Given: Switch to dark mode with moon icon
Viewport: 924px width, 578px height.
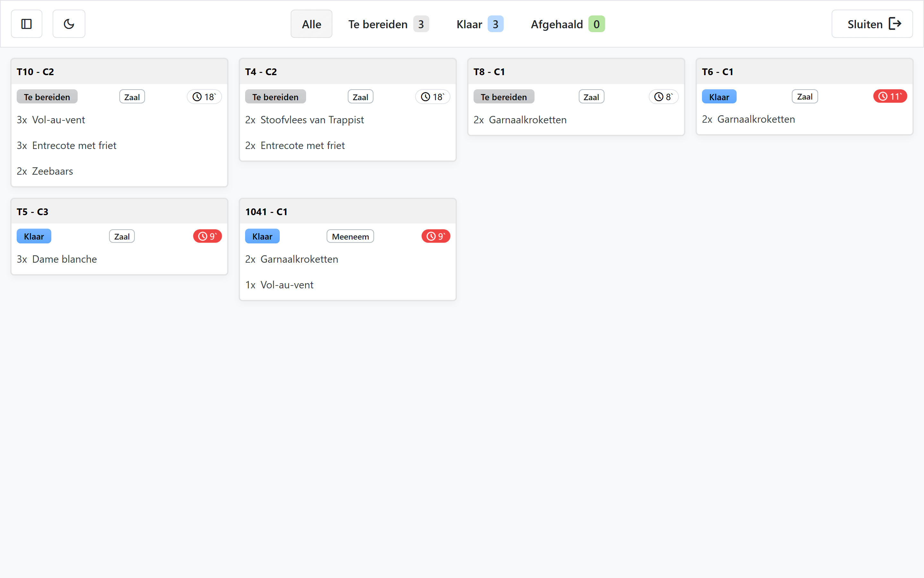Looking at the screenshot, I should coord(69,24).
